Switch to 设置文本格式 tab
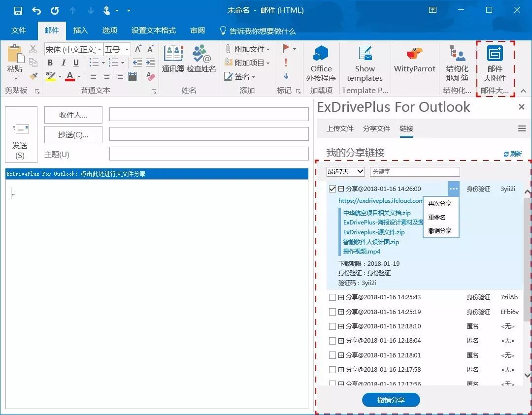The height and width of the screenshot is (415, 532). (154, 31)
